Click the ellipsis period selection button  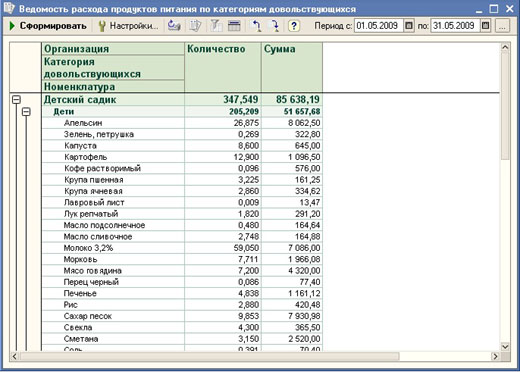coord(502,26)
